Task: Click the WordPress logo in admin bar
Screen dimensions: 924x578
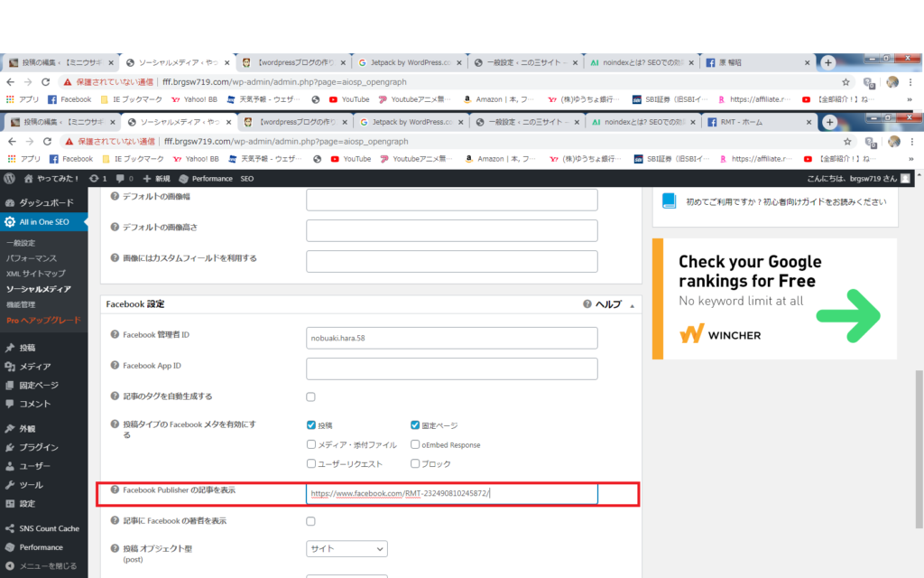Action: coord(10,179)
